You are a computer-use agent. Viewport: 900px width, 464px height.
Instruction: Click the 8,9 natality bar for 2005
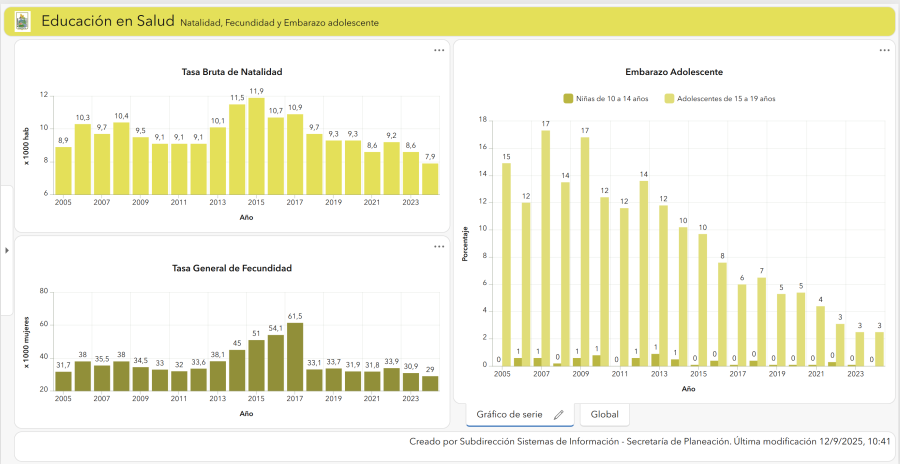(x=64, y=171)
